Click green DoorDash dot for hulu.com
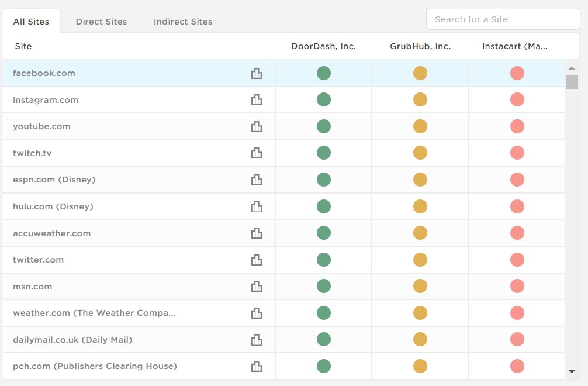The width and height of the screenshot is (588, 386). tap(324, 206)
